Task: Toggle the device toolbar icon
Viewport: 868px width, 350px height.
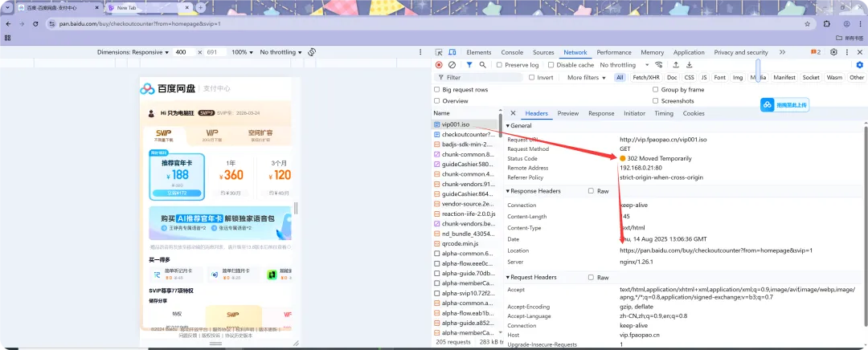Action: coord(451,52)
